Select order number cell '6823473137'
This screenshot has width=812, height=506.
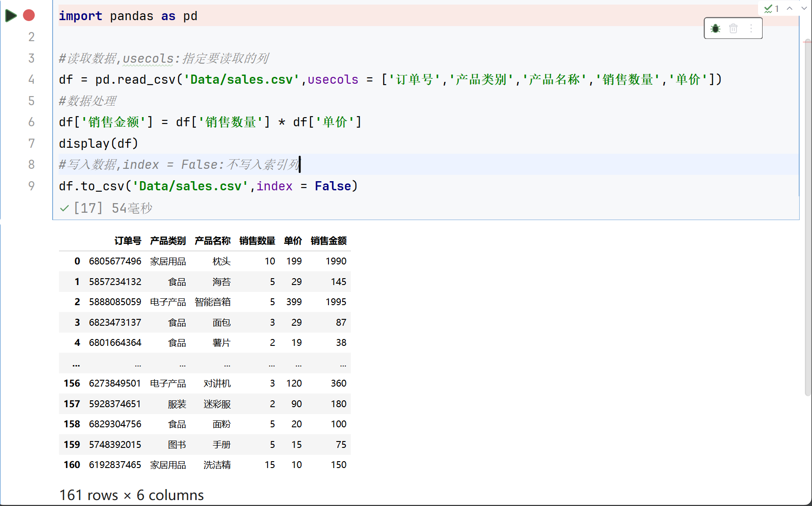(x=115, y=323)
